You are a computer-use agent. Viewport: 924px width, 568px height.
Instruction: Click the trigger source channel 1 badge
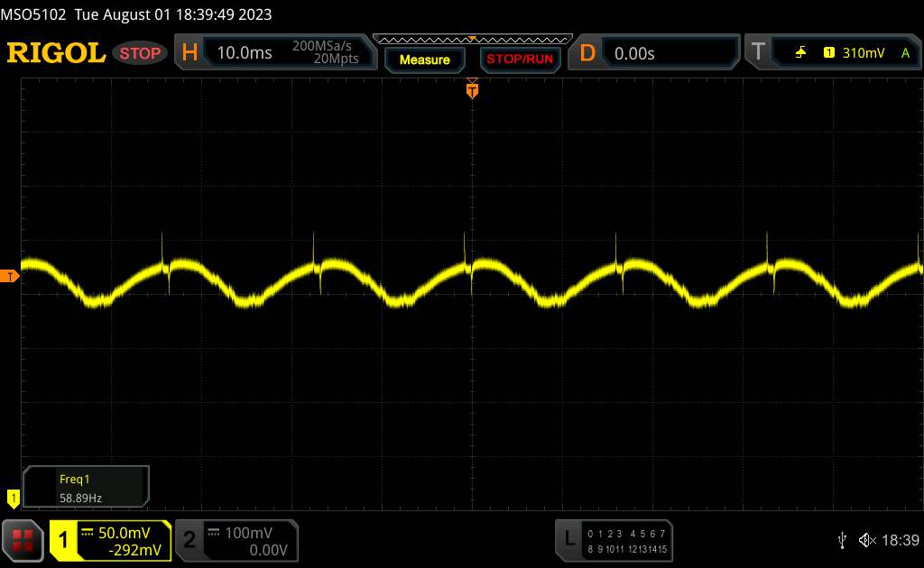[828, 53]
